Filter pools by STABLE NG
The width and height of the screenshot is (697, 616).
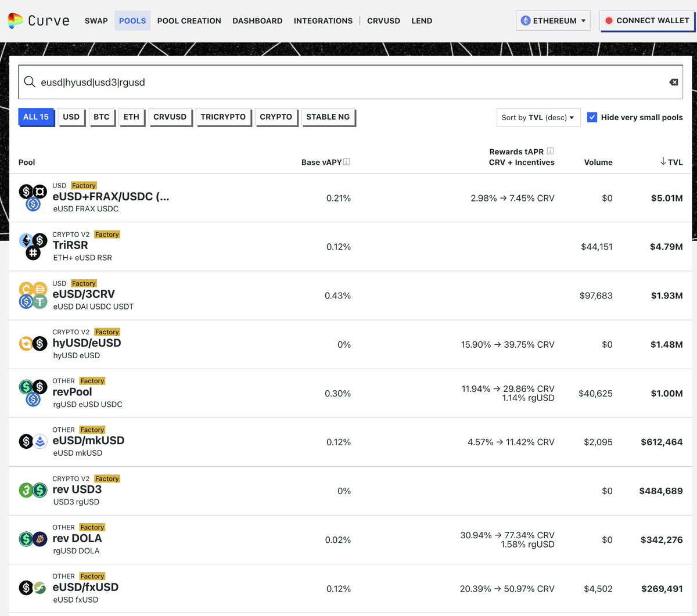pyautogui.click(x=328, y=117)
